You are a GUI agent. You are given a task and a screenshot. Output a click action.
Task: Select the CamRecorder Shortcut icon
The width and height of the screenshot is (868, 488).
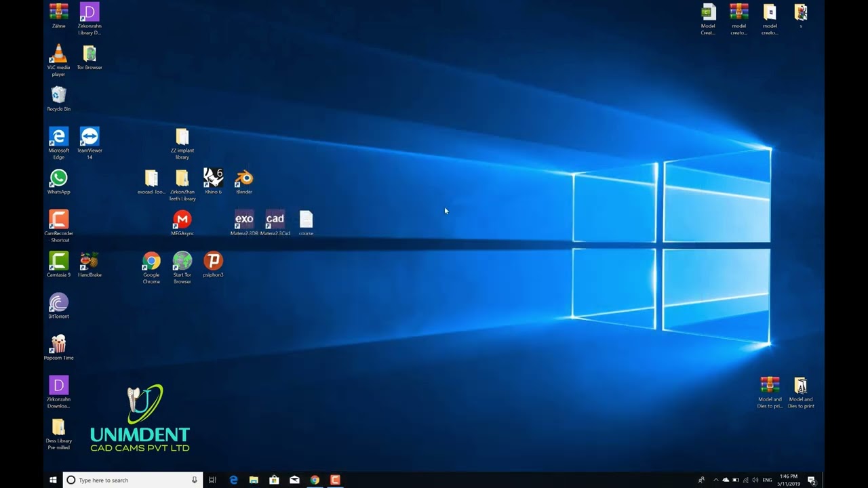pos(58,226)
